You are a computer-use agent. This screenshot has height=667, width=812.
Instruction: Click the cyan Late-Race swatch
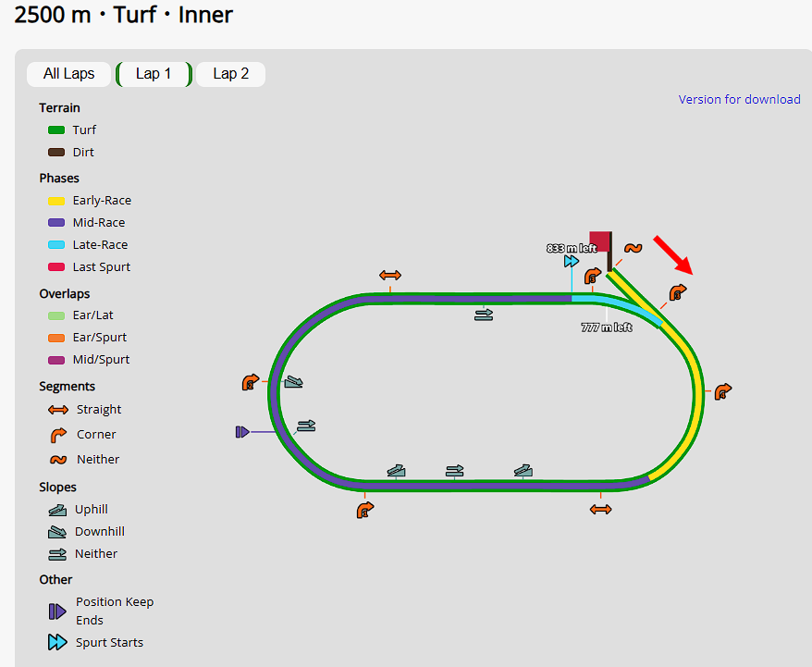[x=56, y=245]
